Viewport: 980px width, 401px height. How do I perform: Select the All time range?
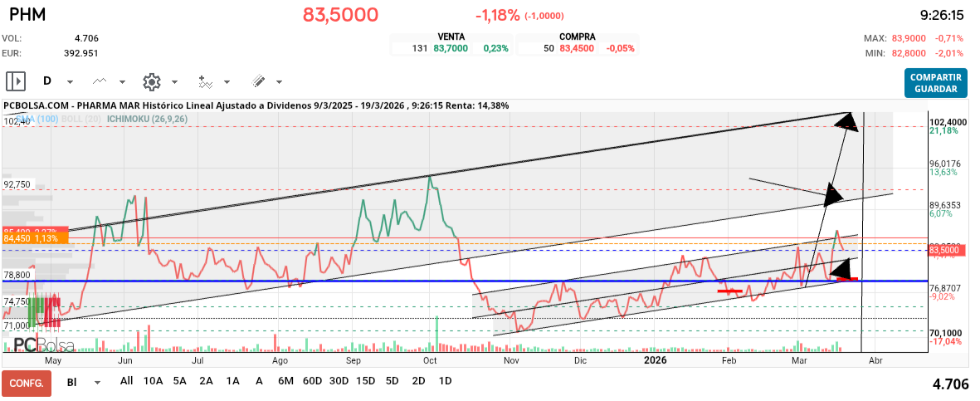(126, 380)
